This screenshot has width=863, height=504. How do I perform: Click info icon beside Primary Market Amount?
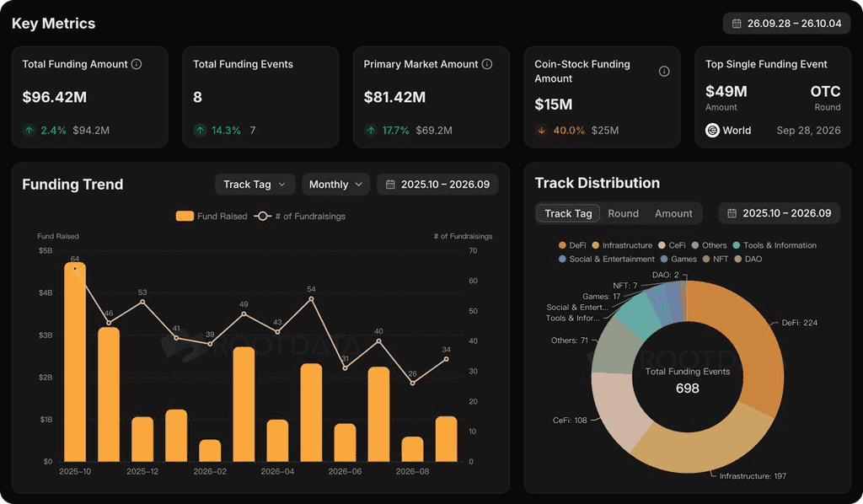click(x=487, y=64)
